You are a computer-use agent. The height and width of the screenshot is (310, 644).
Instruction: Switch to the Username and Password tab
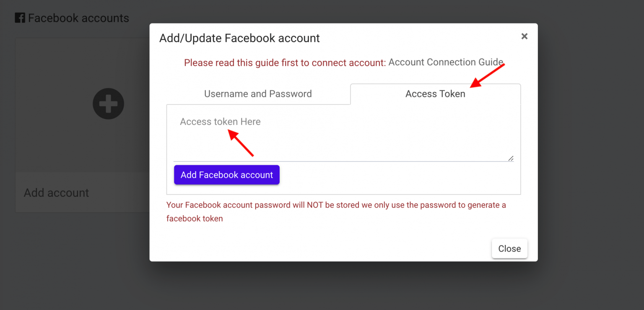[x=257, y=94]
